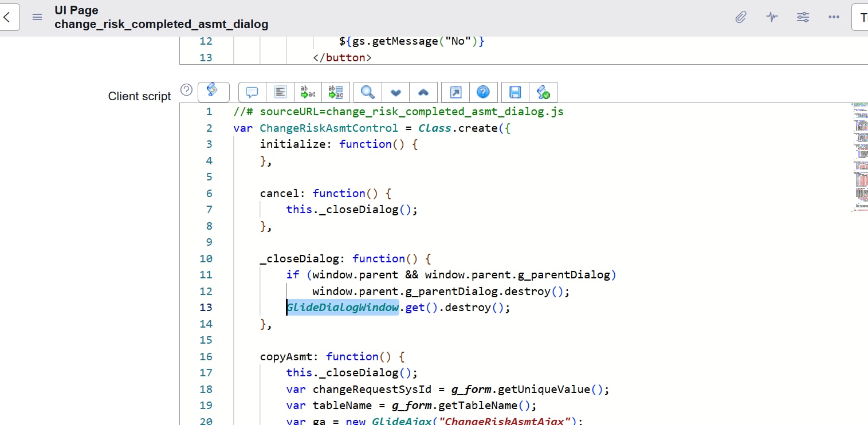868x425 pixels.
Task: Open the form context hamburger menu
Action: pyautogui.click(x=37, y=17)
